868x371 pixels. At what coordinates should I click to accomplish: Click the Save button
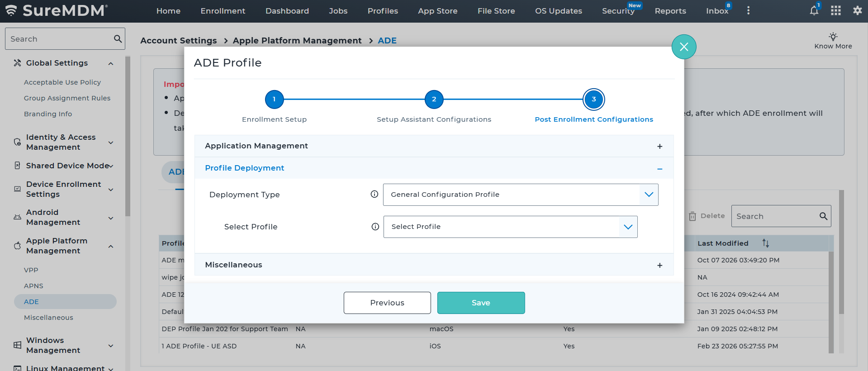[x=481, y=303]
